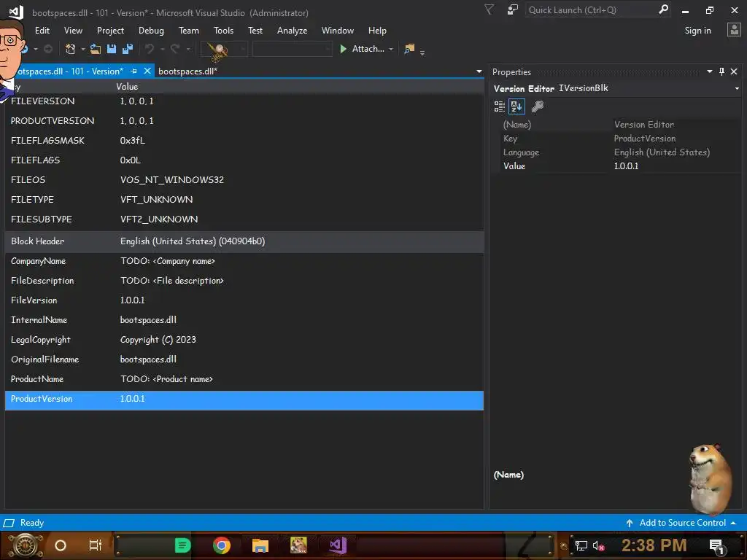The height and width of the screenshot is (560, 747).
Task: Click the green Attach play icon
Action: pos(343,49)
